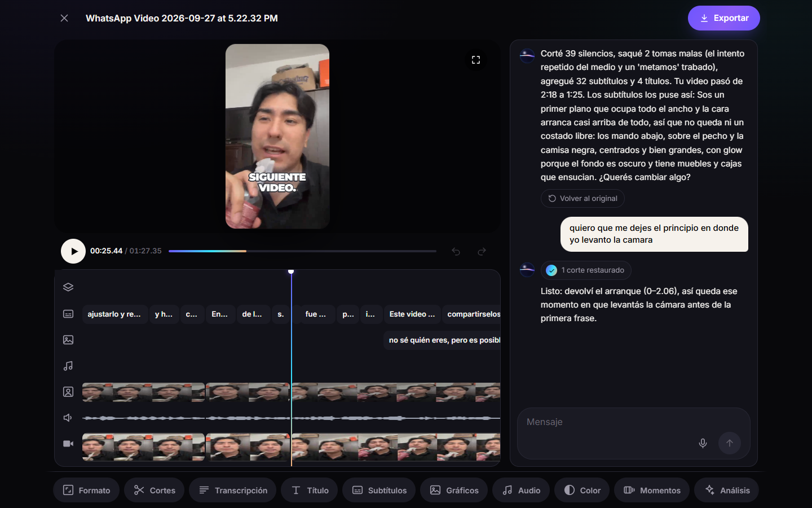Click the Exportar button
The height and width of the screenshot is (508, 812).
723,18
